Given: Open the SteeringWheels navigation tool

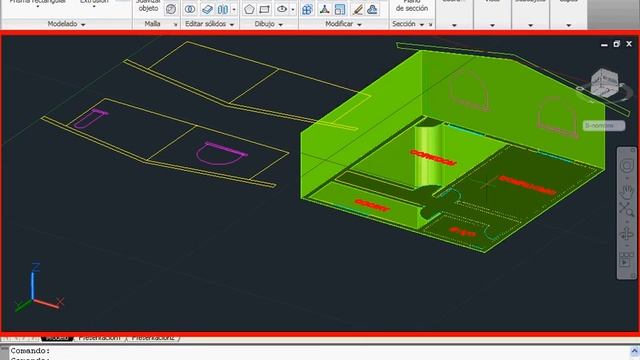Looking at the screenshot, I should [x=627, y=166].
